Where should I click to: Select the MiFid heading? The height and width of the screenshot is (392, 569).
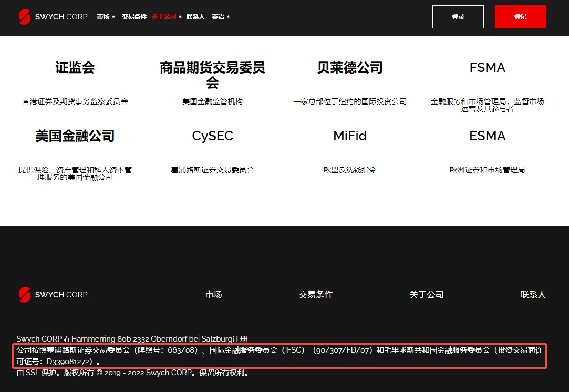350,136
